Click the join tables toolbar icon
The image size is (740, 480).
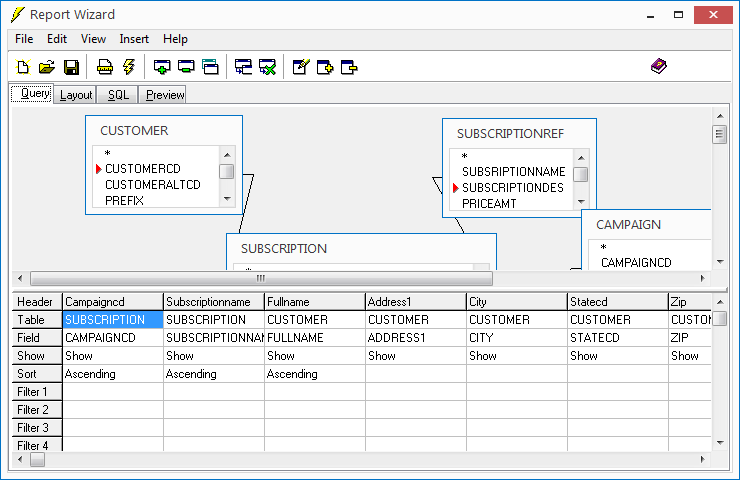point(244,67)
